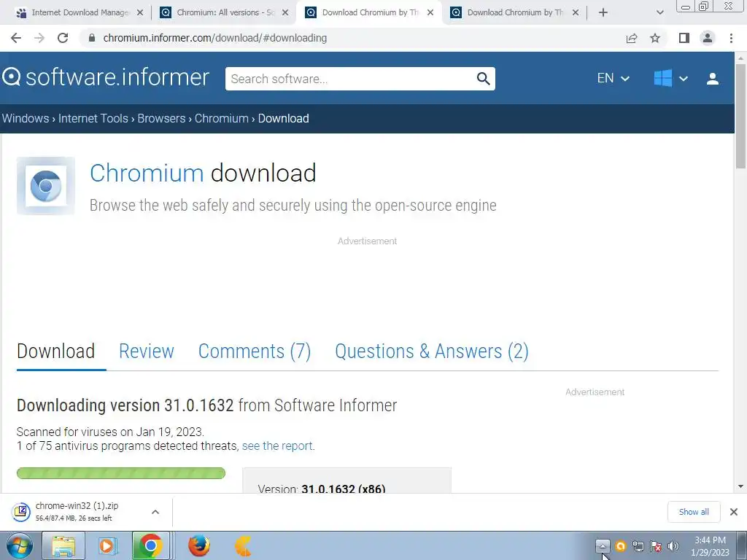Click the Chrome icon in the taskbar

point(150,545)
